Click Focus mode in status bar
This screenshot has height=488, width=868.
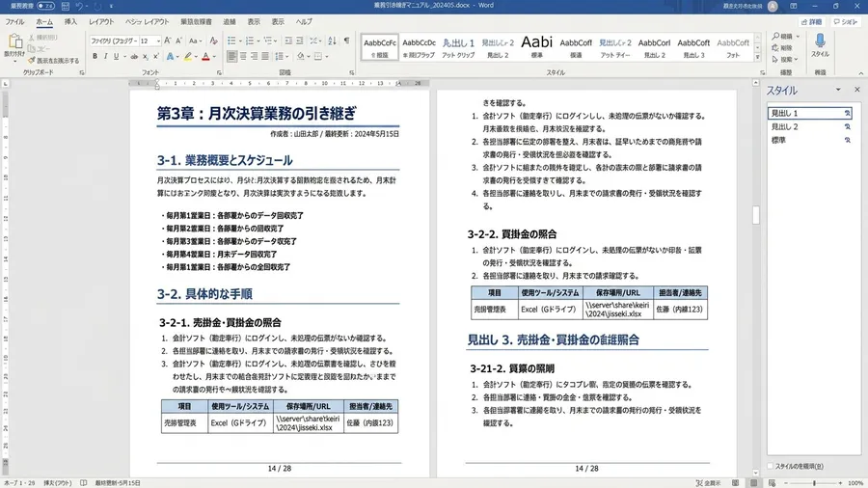point(708,483)
